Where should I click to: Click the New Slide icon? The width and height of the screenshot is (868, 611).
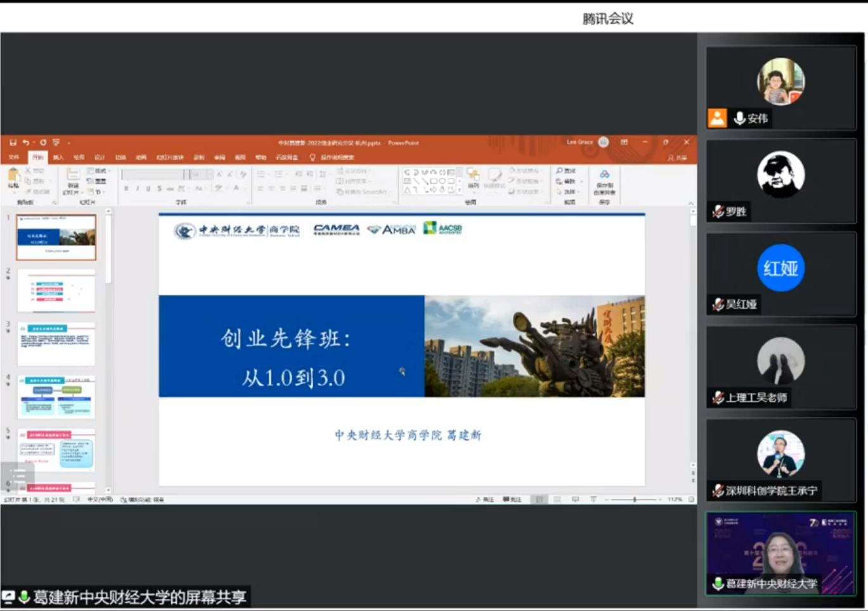[x=73, y=176]
